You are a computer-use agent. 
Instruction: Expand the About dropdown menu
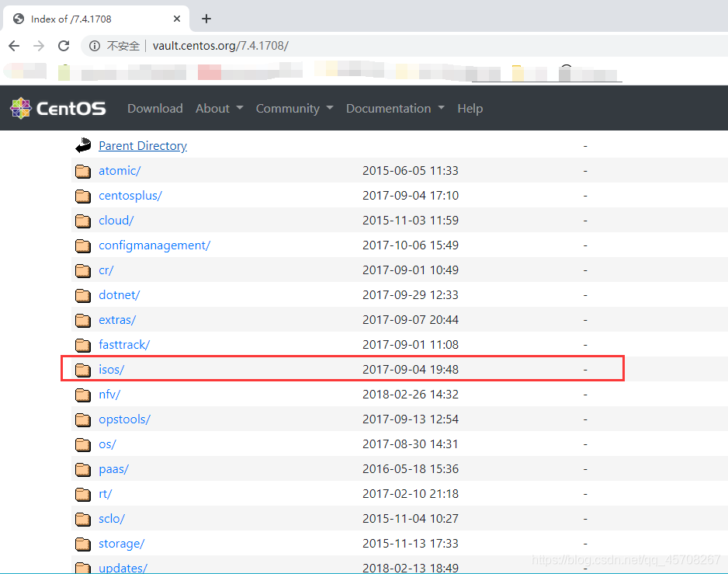tap(219, 108)
